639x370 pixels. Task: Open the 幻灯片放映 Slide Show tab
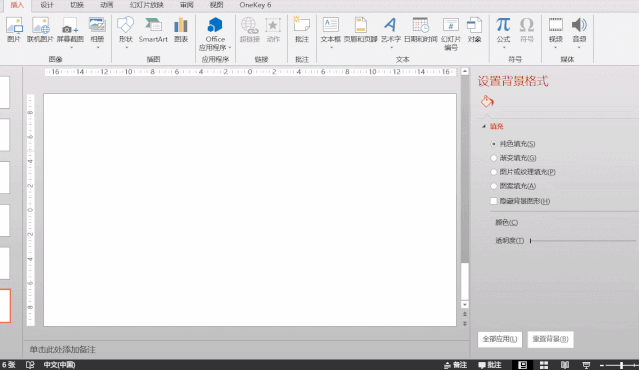[147, 5]
